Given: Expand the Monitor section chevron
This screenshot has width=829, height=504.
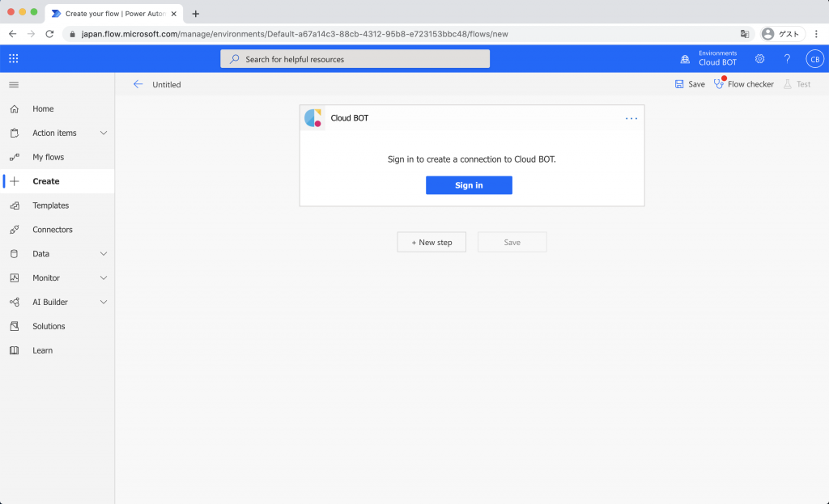Looking at the screenshot, I should 104,277.
